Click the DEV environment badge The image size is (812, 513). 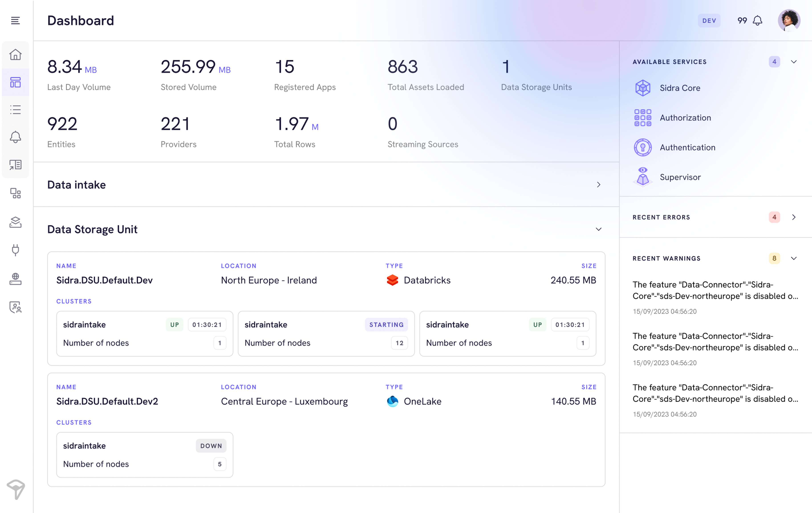coord(709,20)
